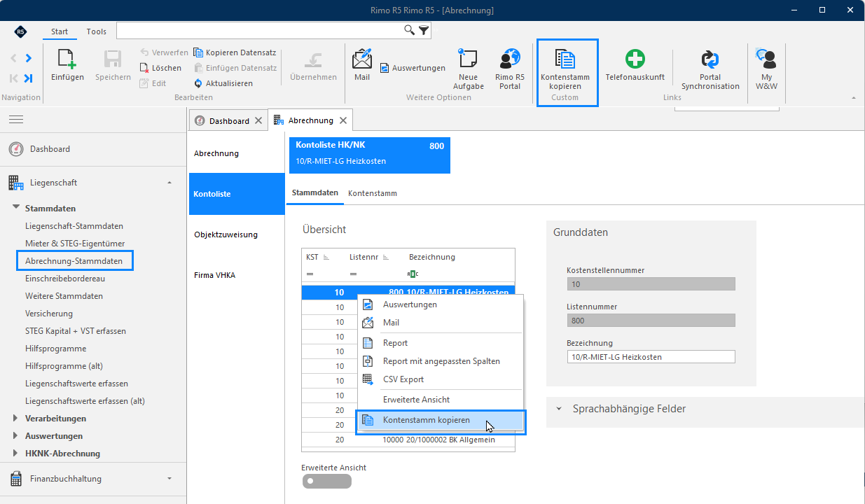
Task: Open Abrechnung-Stammdaten in sidebar
Action: coord(74,261)
